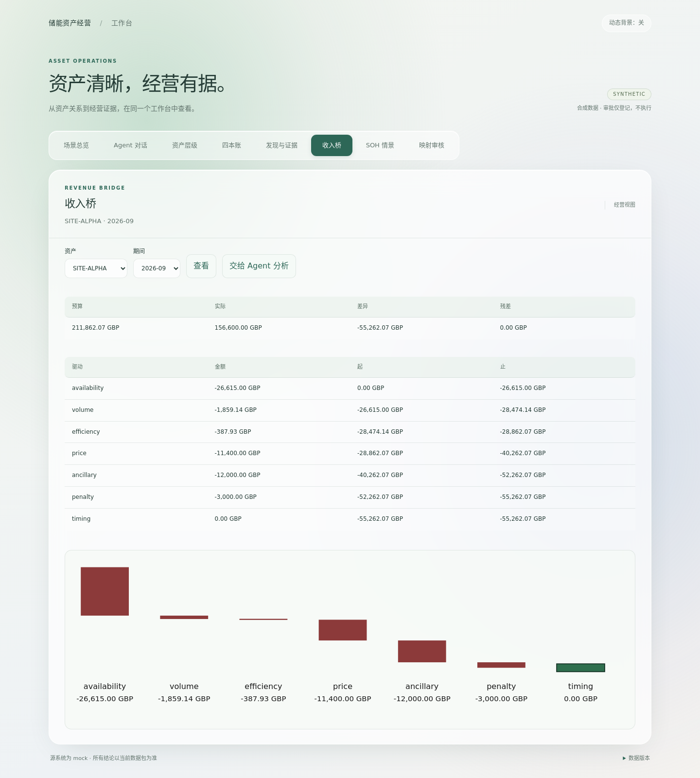This screenshot has width=700, height=778.
Task: Click the 金额 column header
Action: [x=220, y=367]
